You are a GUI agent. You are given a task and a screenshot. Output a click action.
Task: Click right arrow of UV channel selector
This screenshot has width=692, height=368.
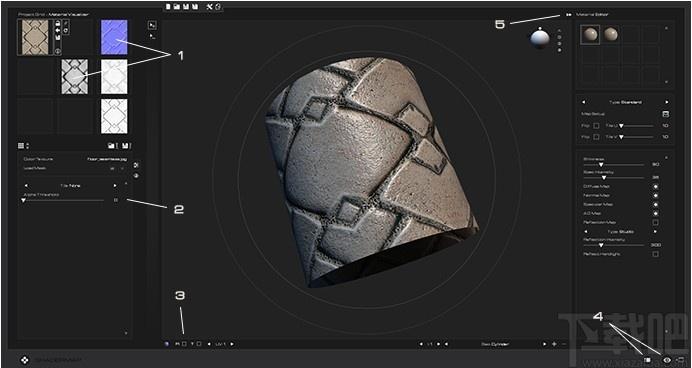(232, 344)
